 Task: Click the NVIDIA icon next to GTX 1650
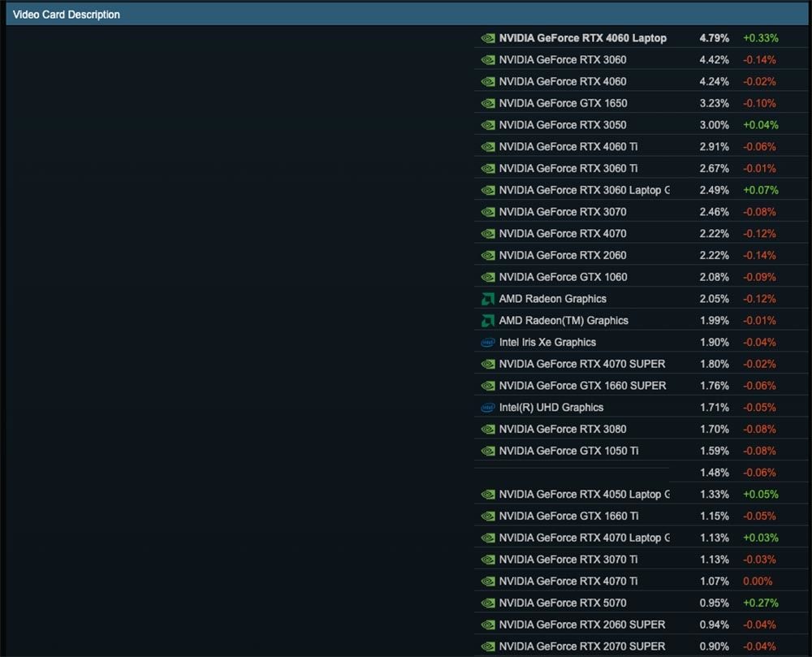click(x=487, y=103)
